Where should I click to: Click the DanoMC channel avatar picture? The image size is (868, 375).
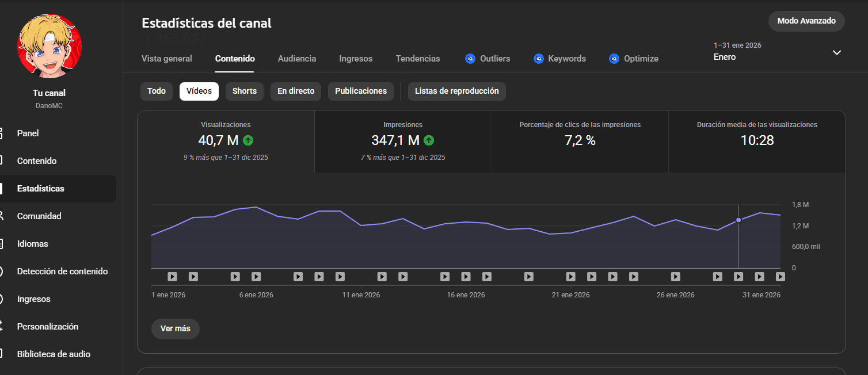coord(50,47)
